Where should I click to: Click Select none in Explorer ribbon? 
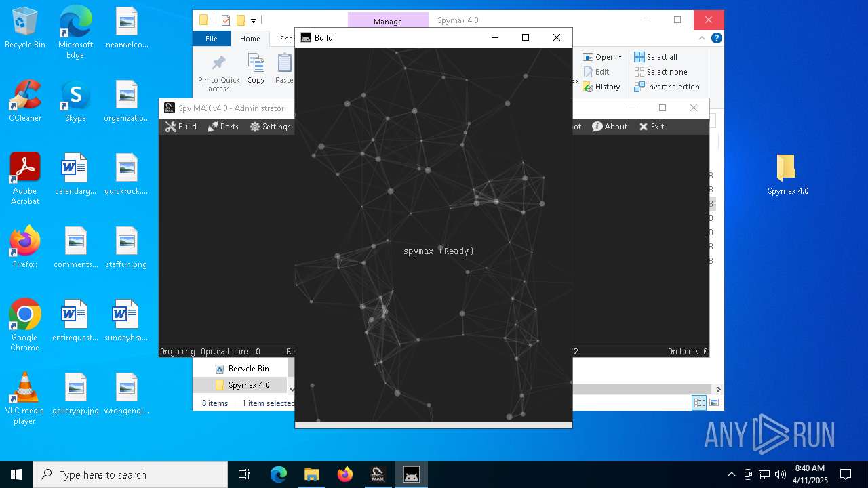pyautogui.click(x=661, y=72)
